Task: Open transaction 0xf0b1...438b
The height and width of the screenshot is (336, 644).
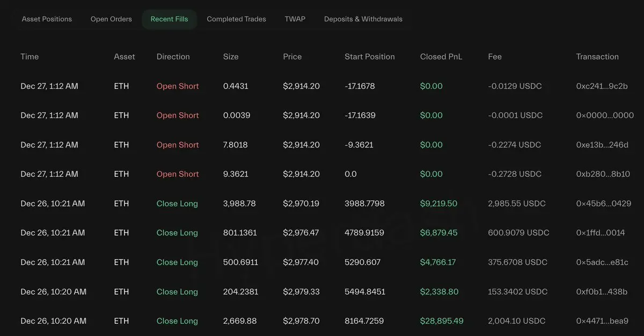Action: (x=602, y=292)
